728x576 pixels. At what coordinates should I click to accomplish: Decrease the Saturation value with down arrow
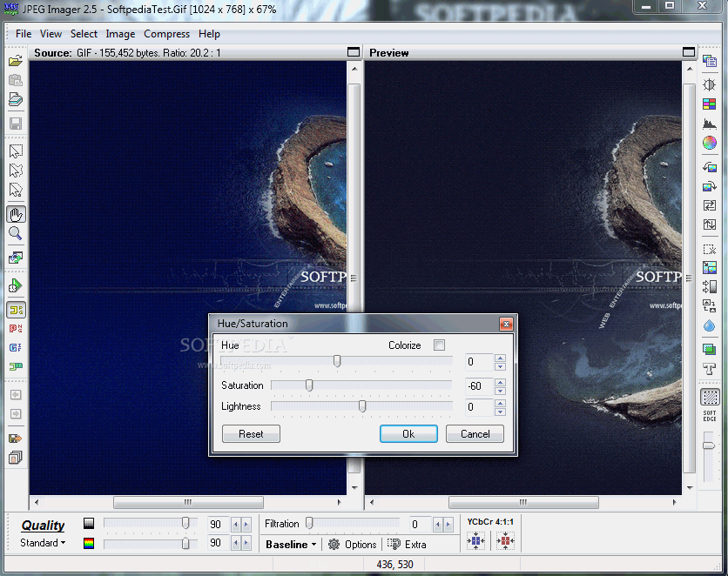click(500, 391)
